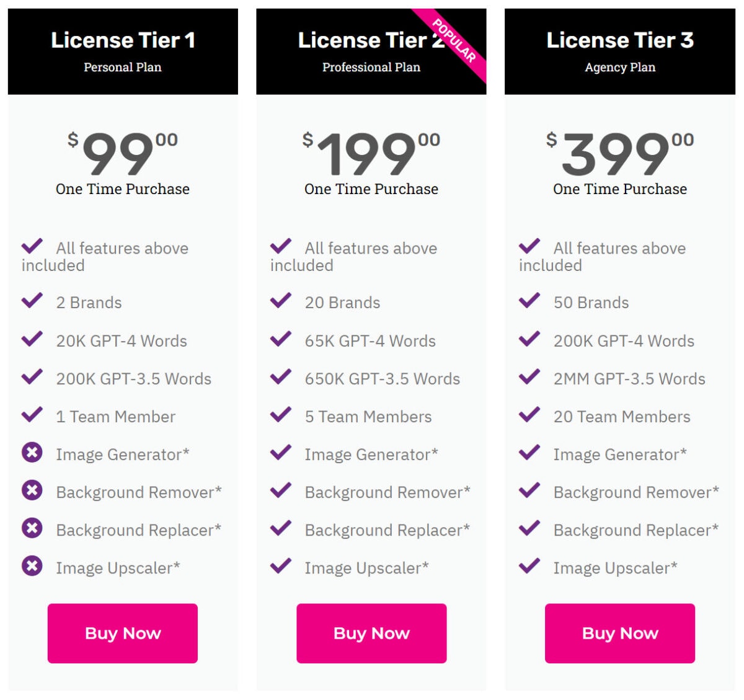Viewport: 744px width, 700px height.
Task: Click Buy Now under License Tier 1
Action: 122,633
